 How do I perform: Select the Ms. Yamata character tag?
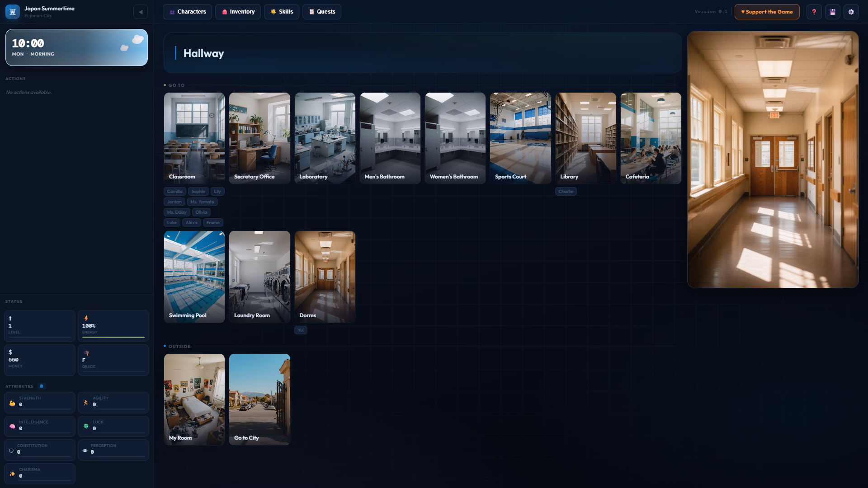tap(202, 202)
